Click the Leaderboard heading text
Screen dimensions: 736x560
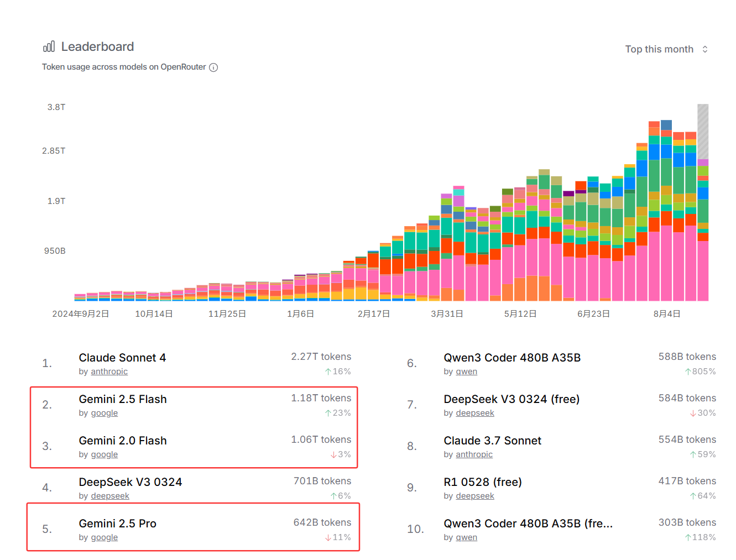click(97, 46)
